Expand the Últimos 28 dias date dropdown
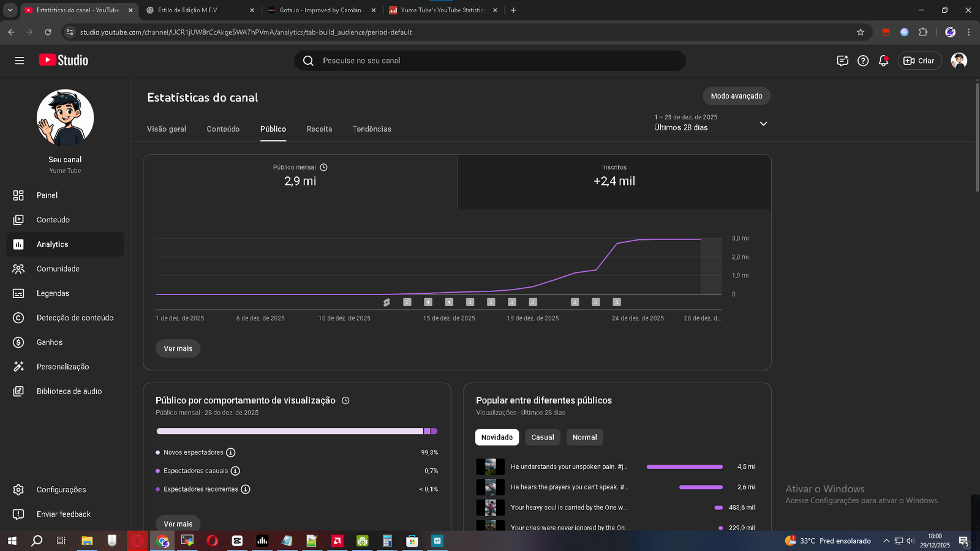 763,124
